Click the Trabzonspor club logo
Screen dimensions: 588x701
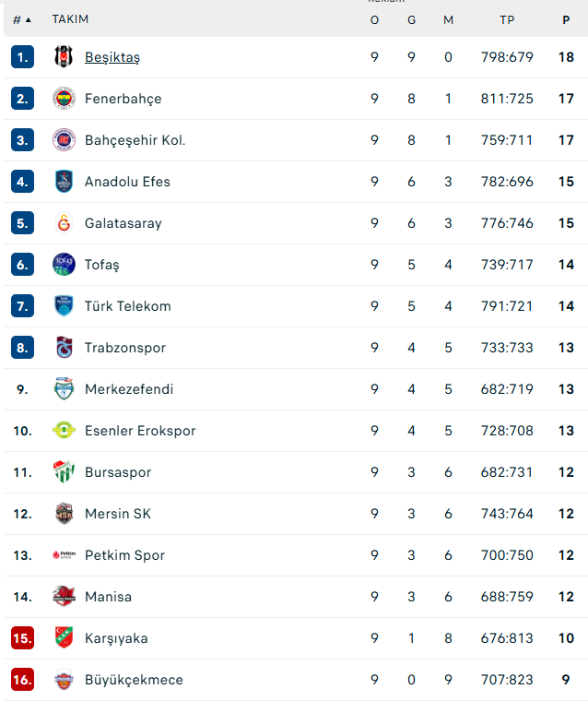click(64, 348)
